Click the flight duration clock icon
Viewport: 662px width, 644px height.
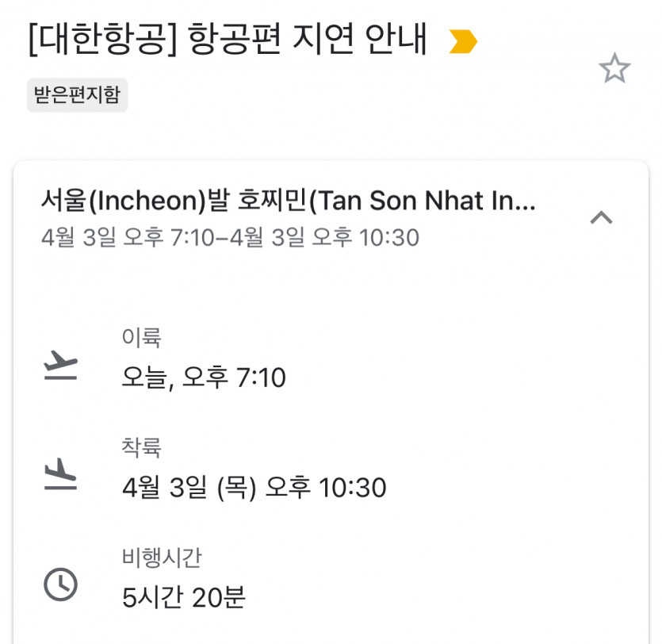pyautogui.click(x=60, y=585)
